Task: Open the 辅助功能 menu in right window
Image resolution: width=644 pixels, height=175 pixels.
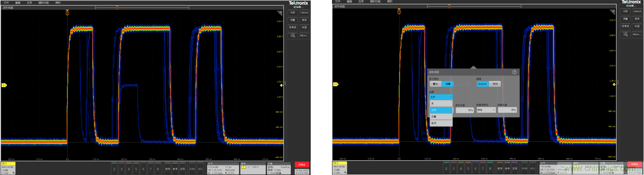Action: click(375, 2)
